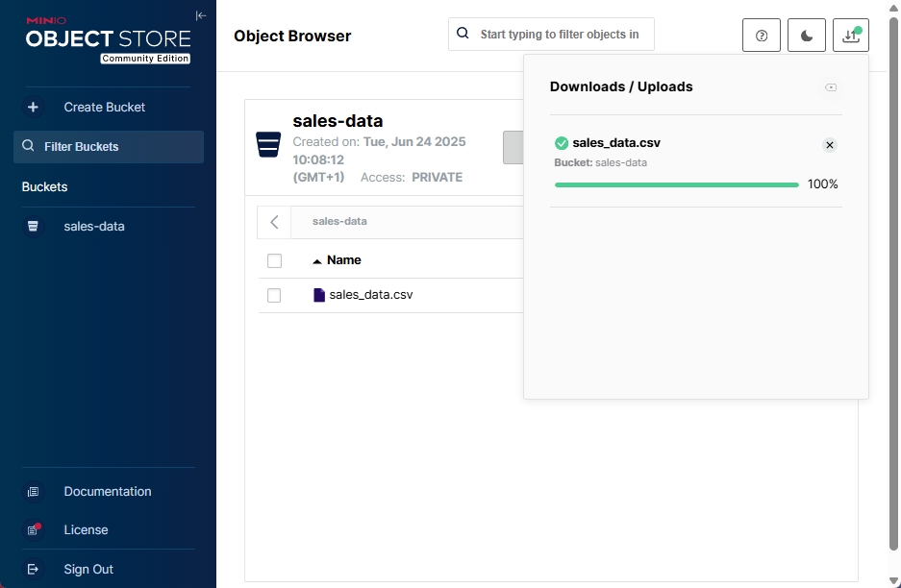Click the upload progress bar at 100%
This screenshot has height=588, width=901.
(x=676, y=184)
